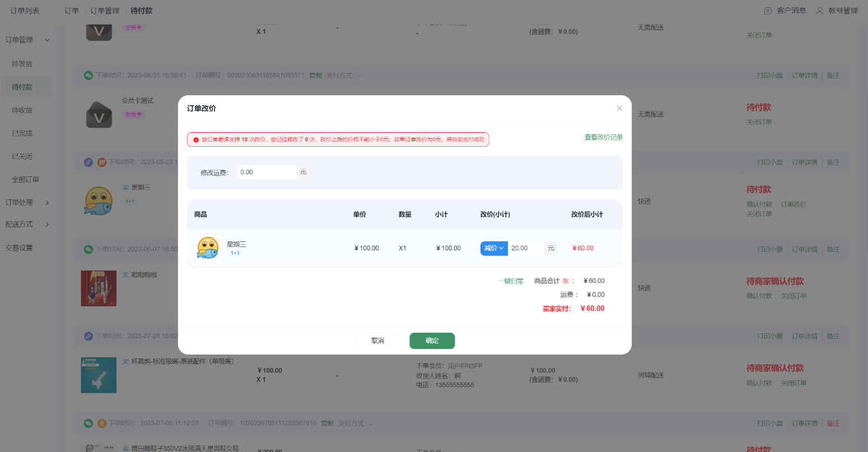Click 取消 to cancel the price change

pyautogui.click(x=378, y=341)
